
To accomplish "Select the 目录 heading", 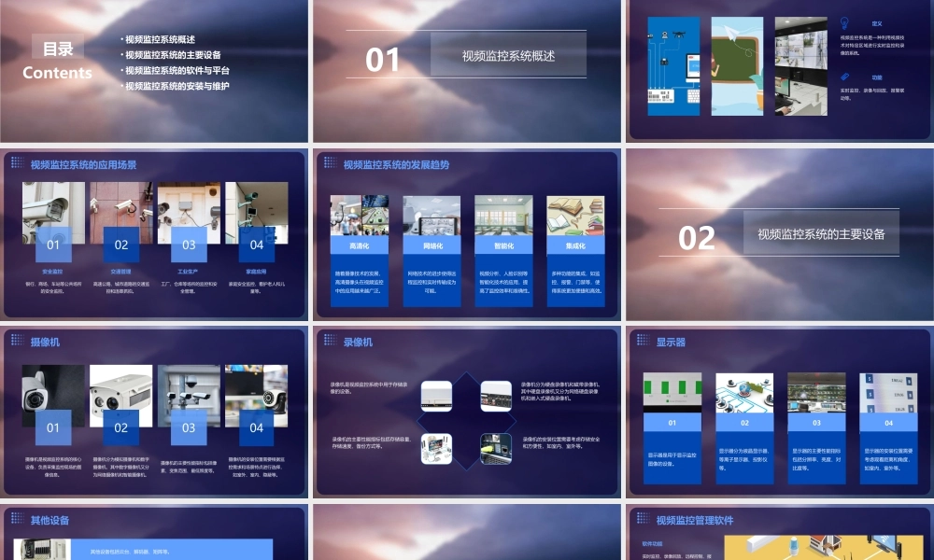I will (x=58, y=49).
